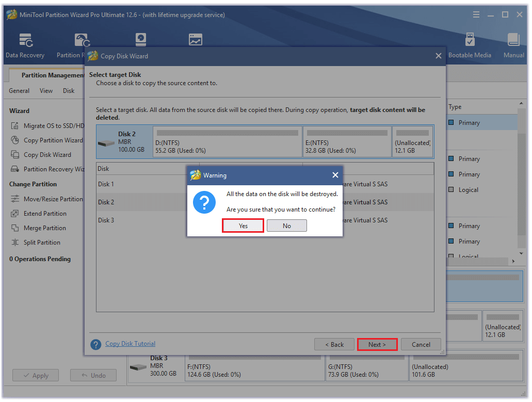The image size is (532, 402).
Task: Open Data Recovery from the toolbar
Action: click(x=25, y=46)
